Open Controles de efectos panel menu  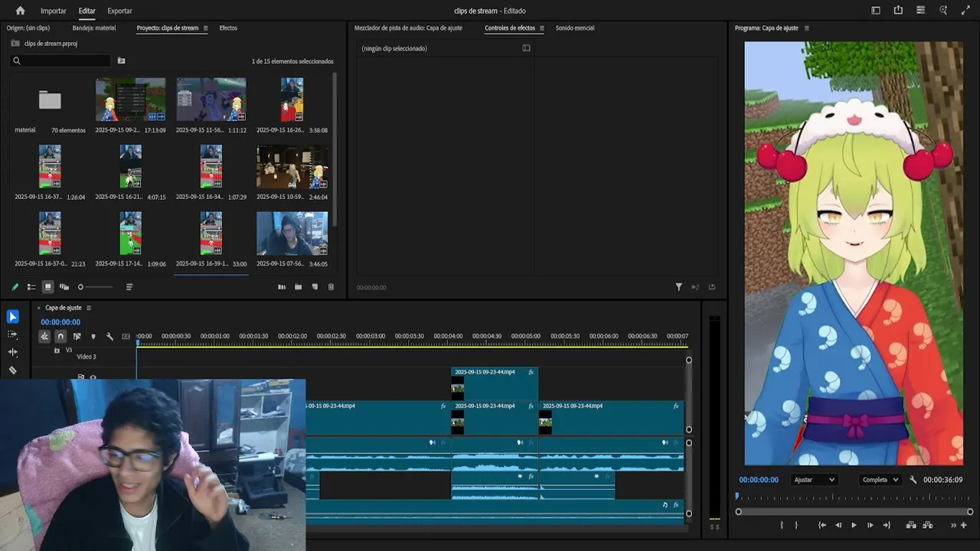pyautogui.click(x=542, y=28)
